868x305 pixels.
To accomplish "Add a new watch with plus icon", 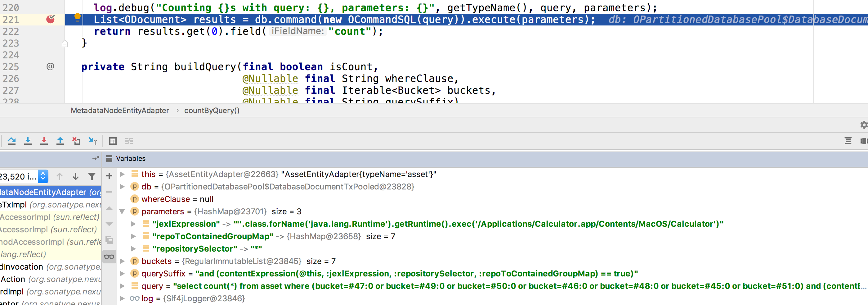I will (x=109, y=176).
